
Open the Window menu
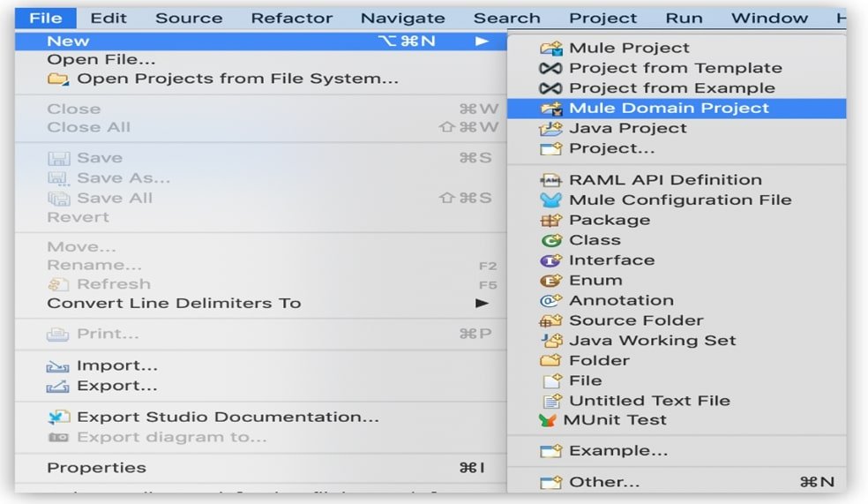[x=769, y=18]
